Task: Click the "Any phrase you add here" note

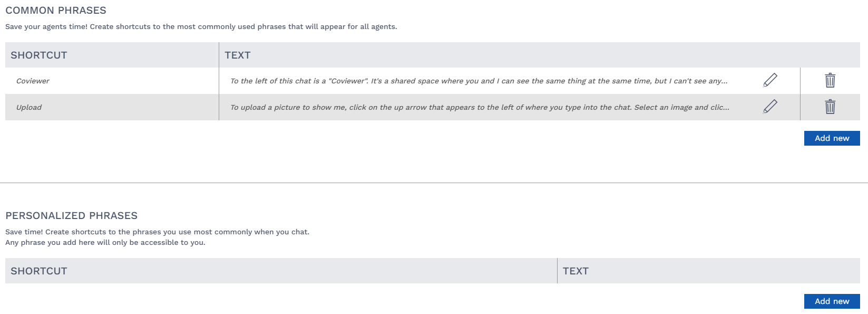Action: [x=105, y=243]
